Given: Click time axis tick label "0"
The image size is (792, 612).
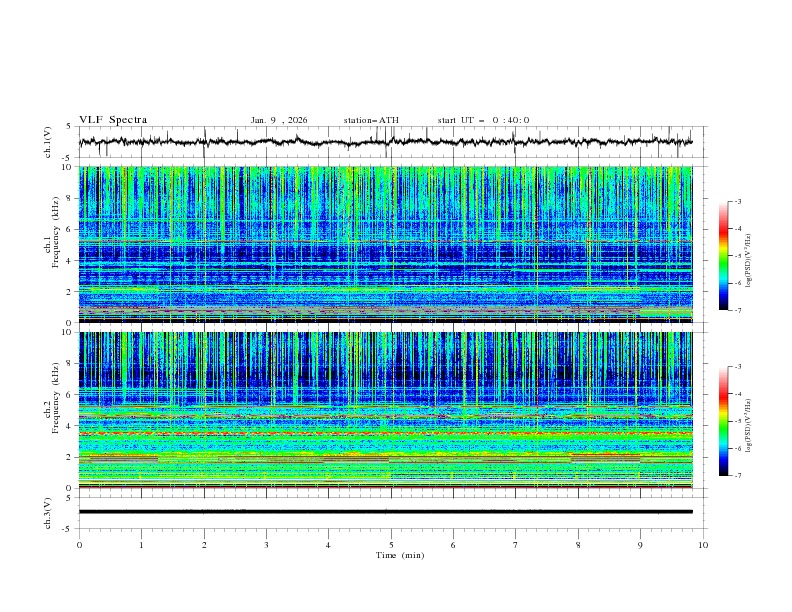Looking at the screenshot, I should click(79, 545).
